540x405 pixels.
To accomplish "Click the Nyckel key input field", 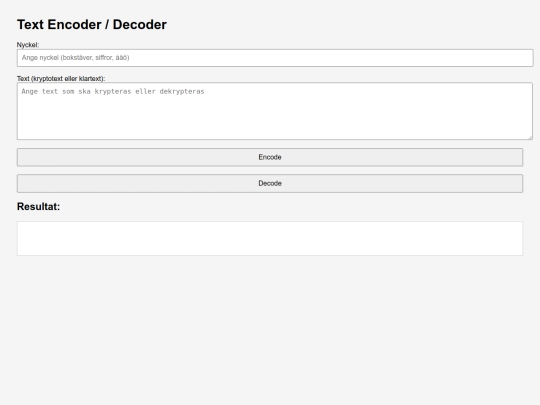I will (275, 58).
